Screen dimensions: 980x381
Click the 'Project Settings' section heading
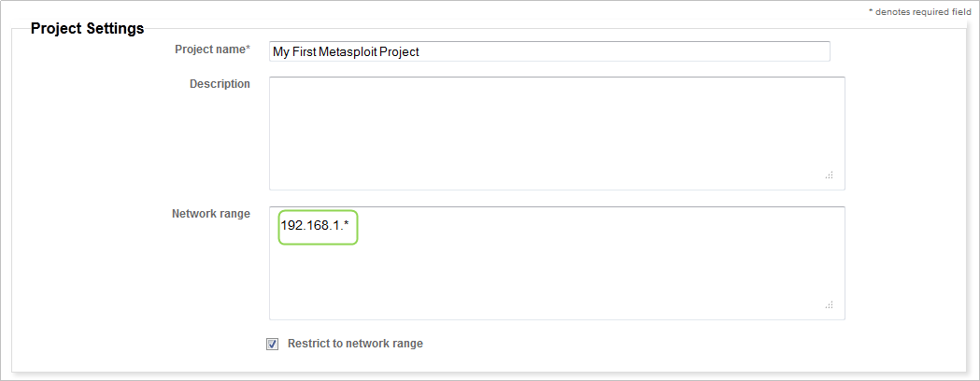(x=87, y=28)
